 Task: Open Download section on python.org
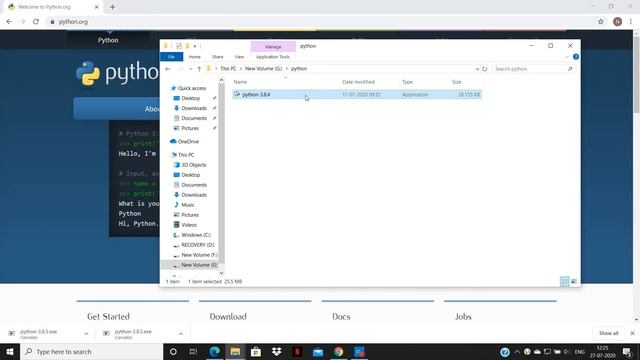pos(228,316)
